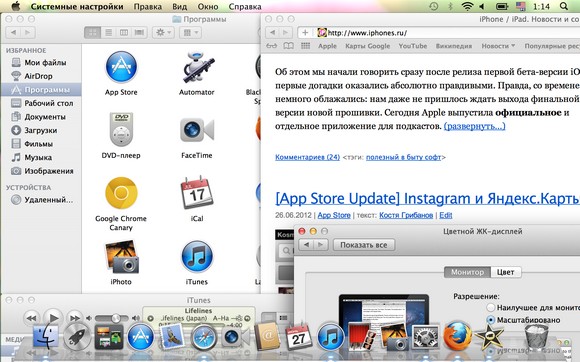Launch Mail from the Dock
The height and width of the screenshot is (362, 580).
[172, 337]
